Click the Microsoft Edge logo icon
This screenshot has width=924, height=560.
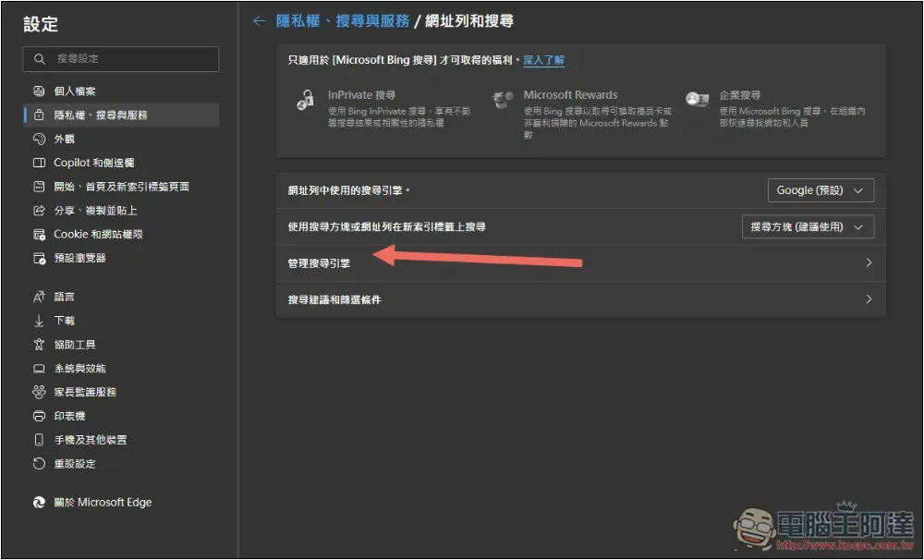(x=39, y=502)
